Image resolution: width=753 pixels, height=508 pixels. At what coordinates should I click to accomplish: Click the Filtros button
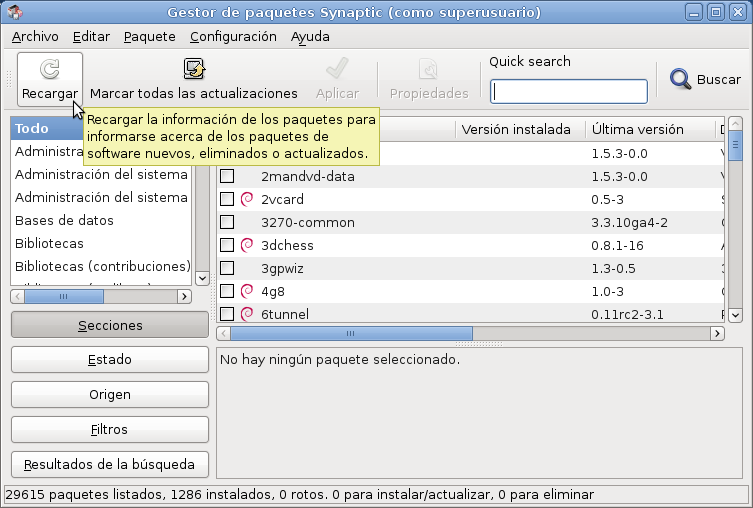[110, 429]
